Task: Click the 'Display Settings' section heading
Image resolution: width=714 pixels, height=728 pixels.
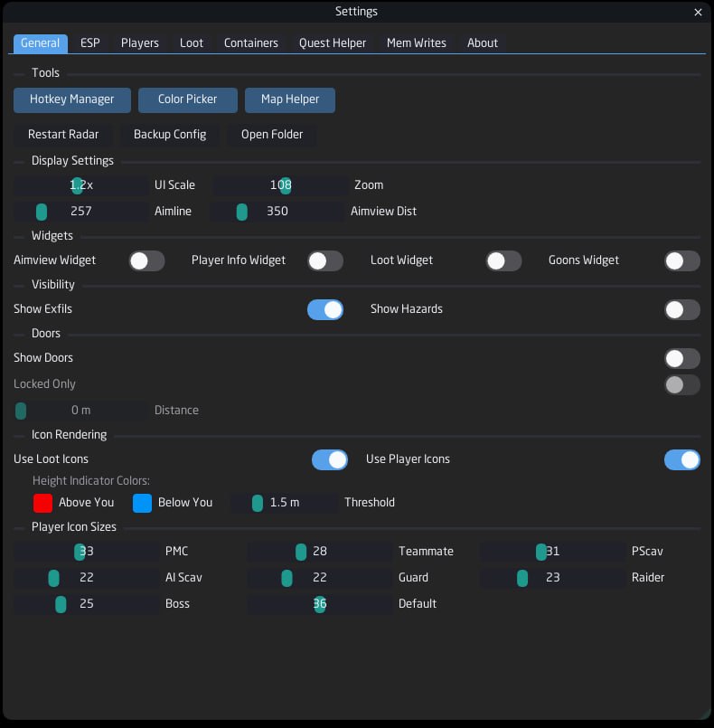Action: click(x=72, y=161)
